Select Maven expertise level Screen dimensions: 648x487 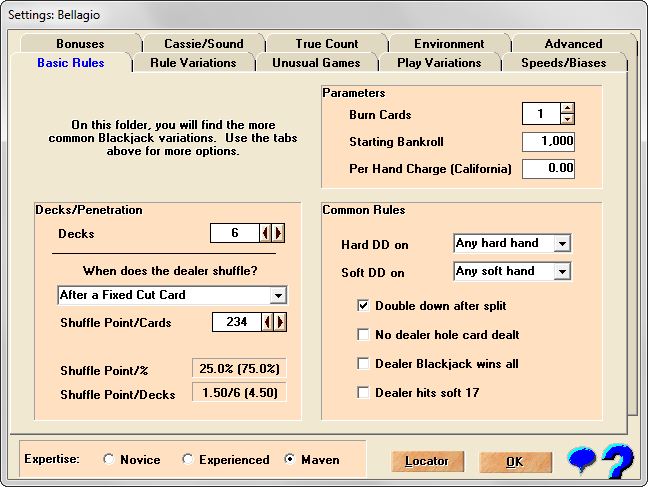click(x=290, y=459)
